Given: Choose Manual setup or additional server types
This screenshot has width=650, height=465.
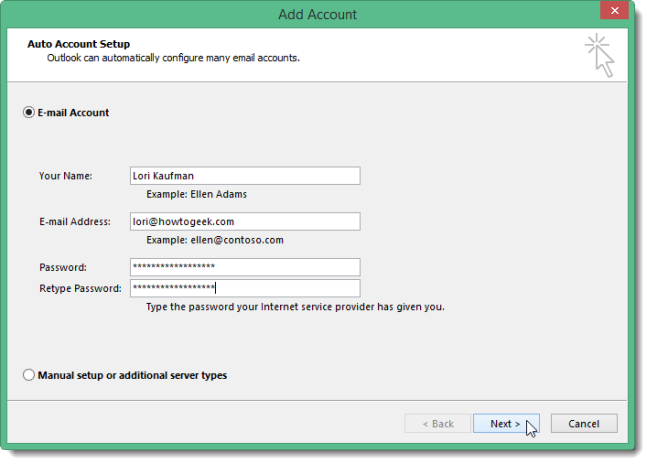Looking at the screenshot, I should [28, 376].
